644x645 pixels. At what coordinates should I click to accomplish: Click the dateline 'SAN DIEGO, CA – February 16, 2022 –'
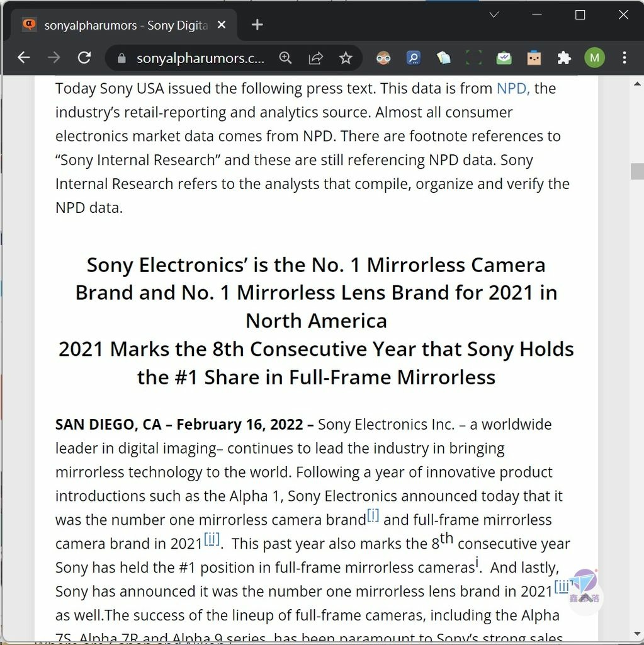(x=184, y=425)
